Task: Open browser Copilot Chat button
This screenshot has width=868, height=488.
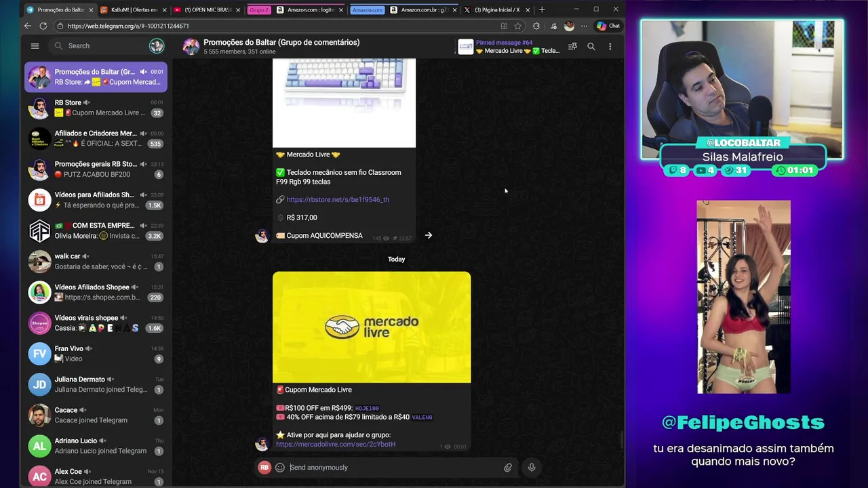Action: (608, 26)
